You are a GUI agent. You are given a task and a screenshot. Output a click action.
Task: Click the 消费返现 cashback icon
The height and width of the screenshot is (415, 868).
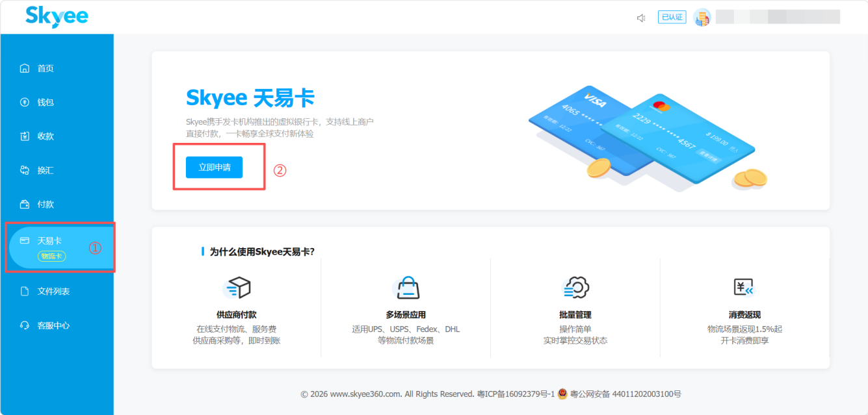click(744, 287)
